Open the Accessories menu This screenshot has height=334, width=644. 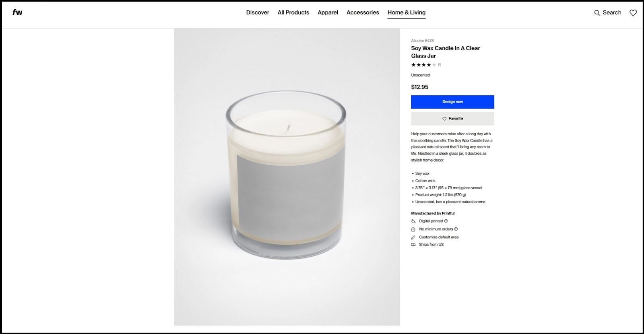(x=363, y=12)
